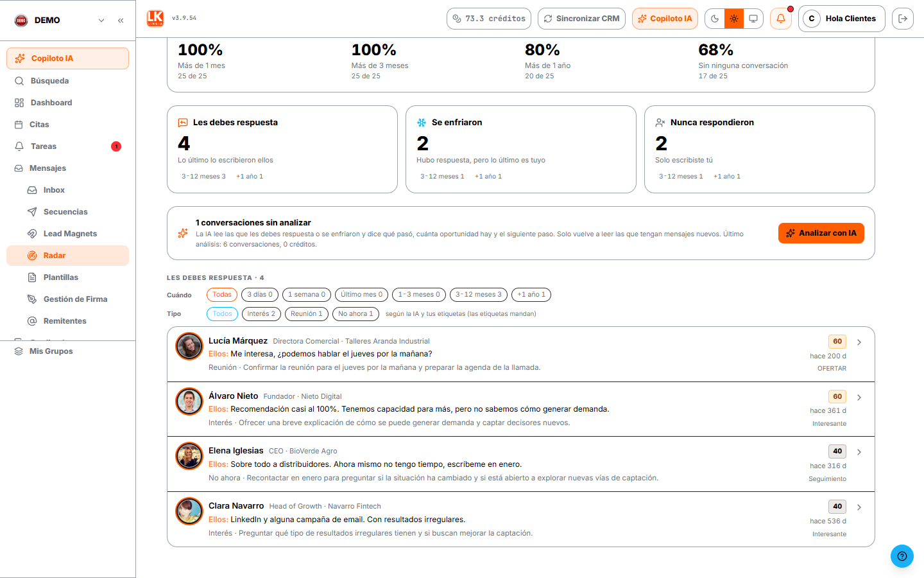Collapse the Mensajes section
This screenshot has height=578, width=924.
point(67,168)
